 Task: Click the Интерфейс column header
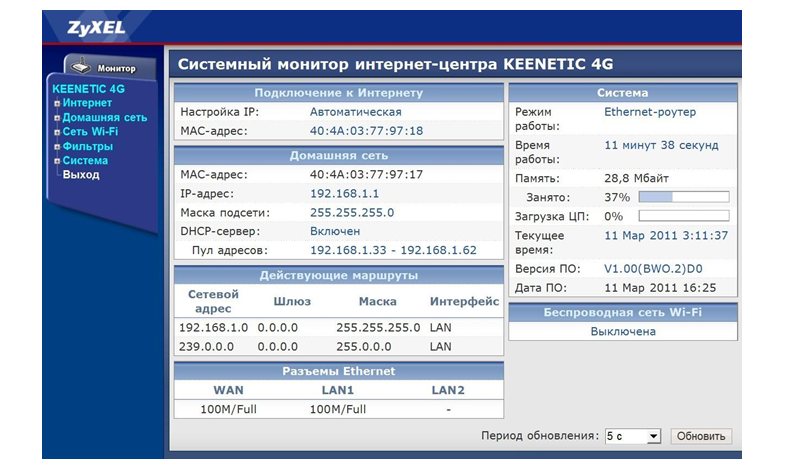point(464,302)
